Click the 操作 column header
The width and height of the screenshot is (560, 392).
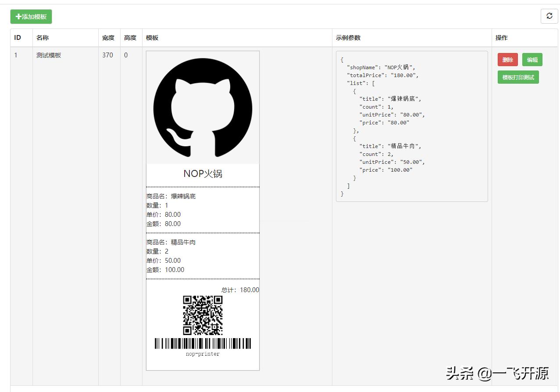click(501, 38)
